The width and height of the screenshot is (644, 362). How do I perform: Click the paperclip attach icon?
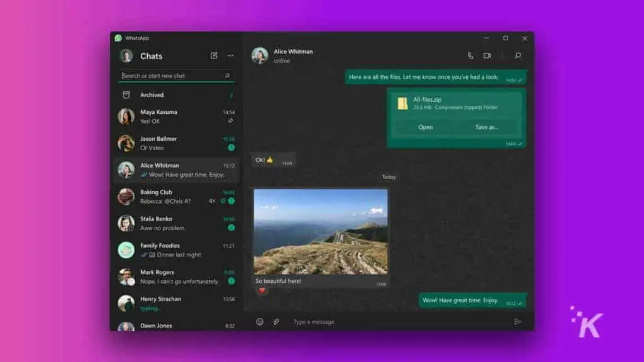[x=277, y=322]
